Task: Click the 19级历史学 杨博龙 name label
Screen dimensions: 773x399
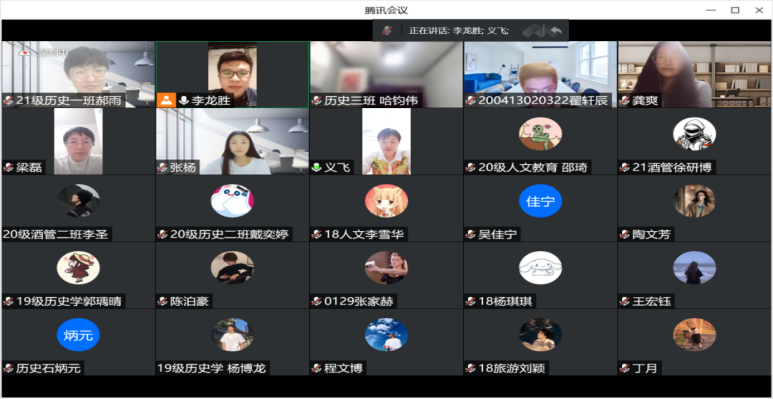Action: tap(213, 368)
